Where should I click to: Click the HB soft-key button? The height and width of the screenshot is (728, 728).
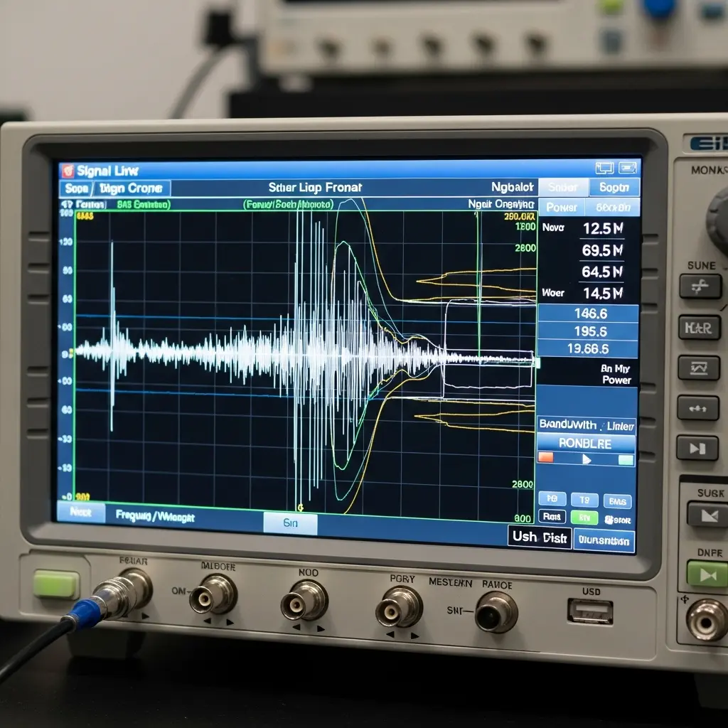coord(552,498)
